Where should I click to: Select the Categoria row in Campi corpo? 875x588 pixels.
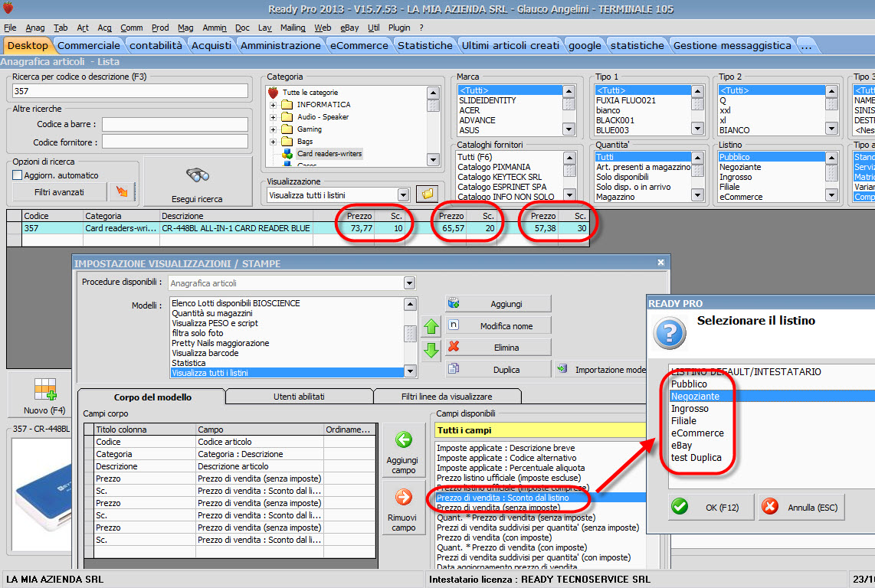click(230, 454)
